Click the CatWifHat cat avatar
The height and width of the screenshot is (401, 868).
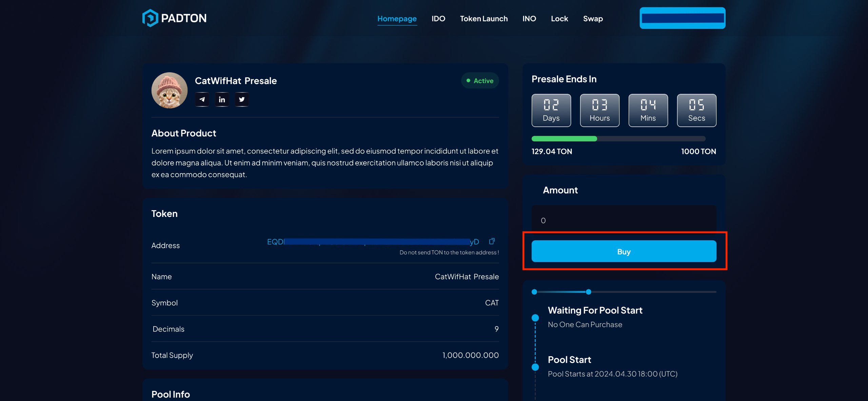click(x=169, y=90)
